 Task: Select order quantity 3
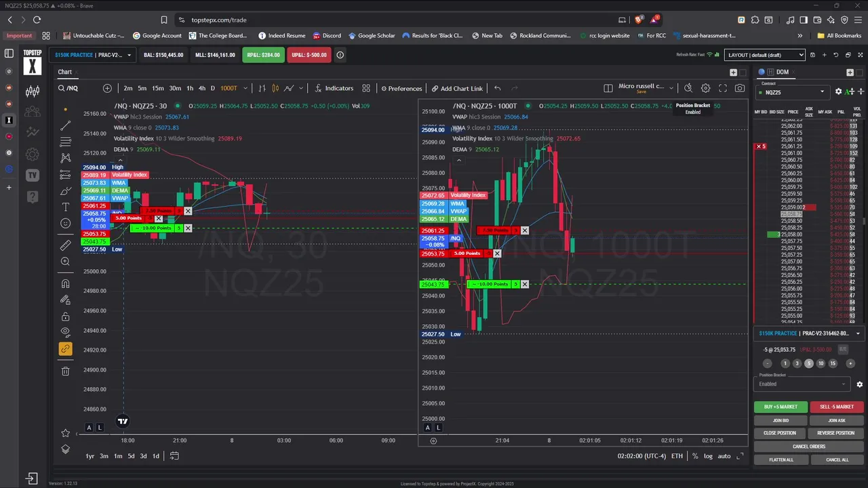(x=797, y=363)
